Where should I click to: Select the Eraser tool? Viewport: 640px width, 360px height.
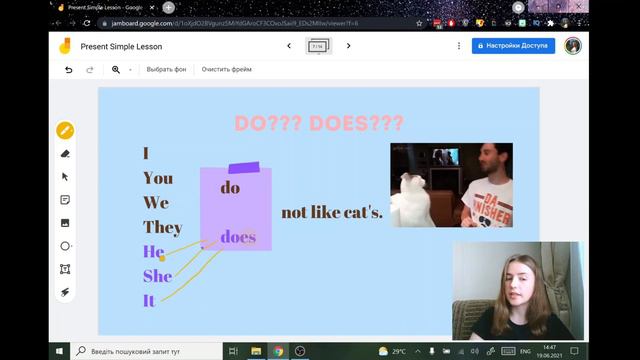[65, 154]
